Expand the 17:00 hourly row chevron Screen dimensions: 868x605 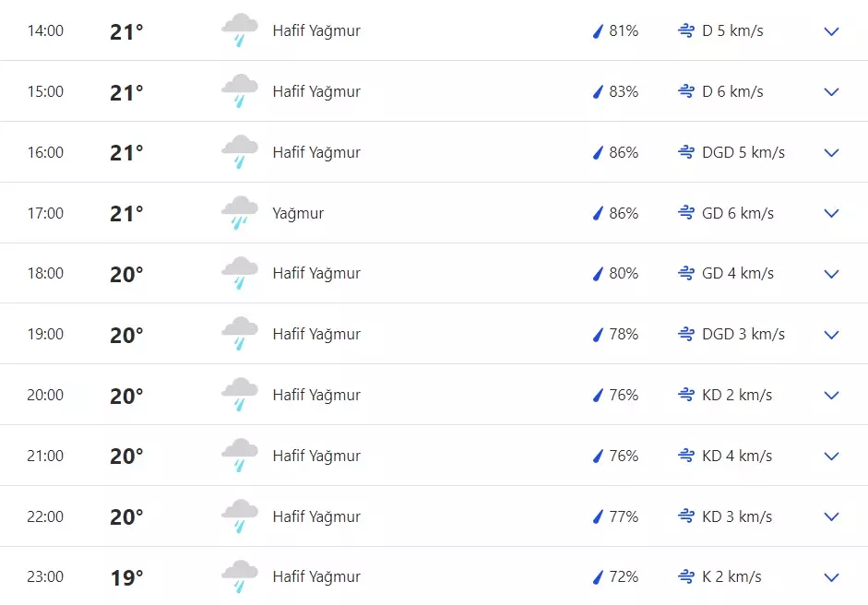tap(831, 213)
